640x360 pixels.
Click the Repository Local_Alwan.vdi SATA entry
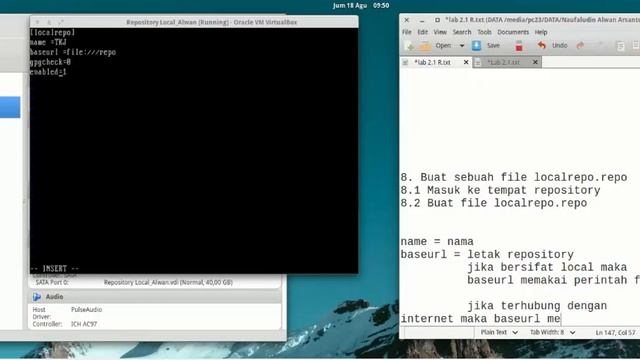pyautogui.click(x=168, y=282)
